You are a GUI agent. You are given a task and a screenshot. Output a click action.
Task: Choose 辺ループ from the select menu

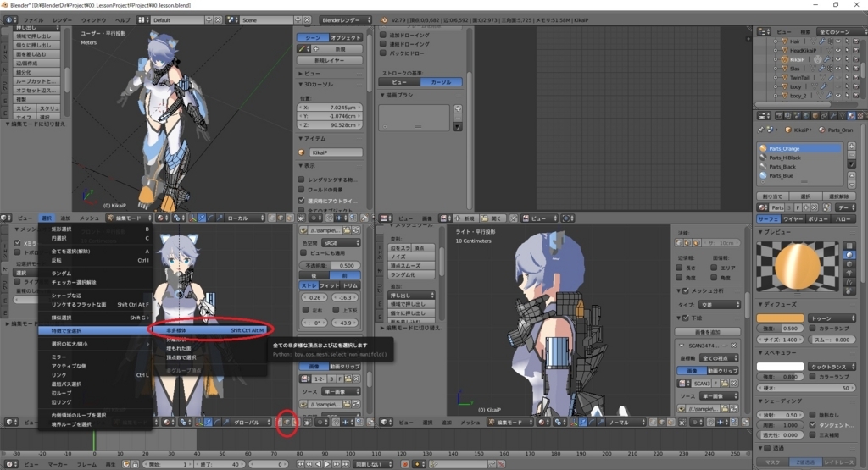[95, 393]
